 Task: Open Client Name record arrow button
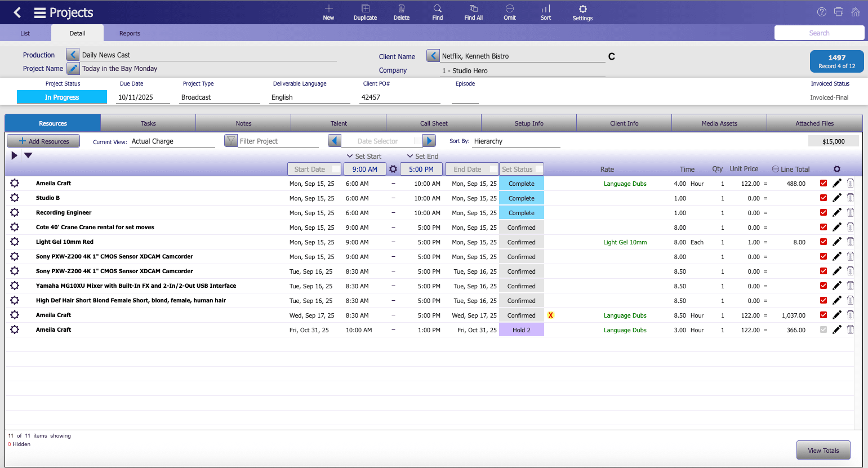(433, 56)
